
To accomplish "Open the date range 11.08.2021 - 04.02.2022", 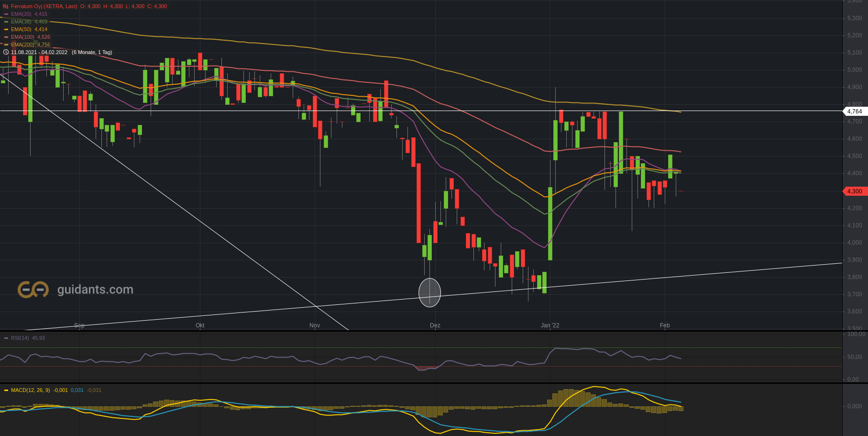I will 39,52.
